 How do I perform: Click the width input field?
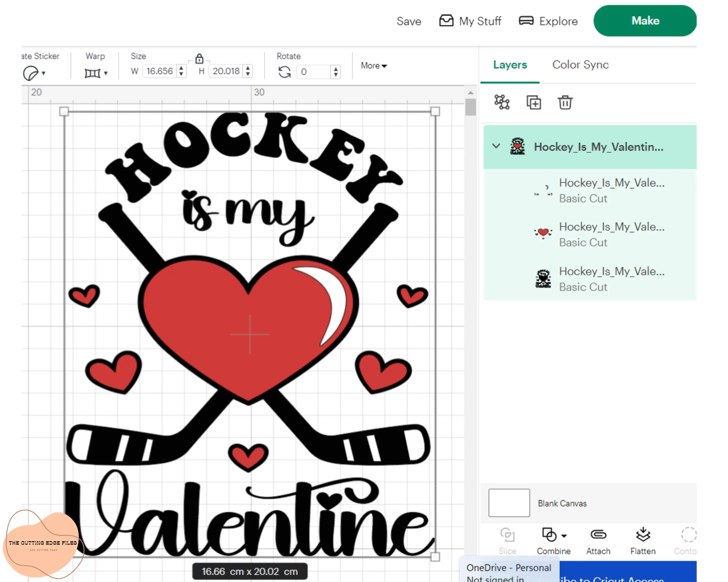pos(160,71)
